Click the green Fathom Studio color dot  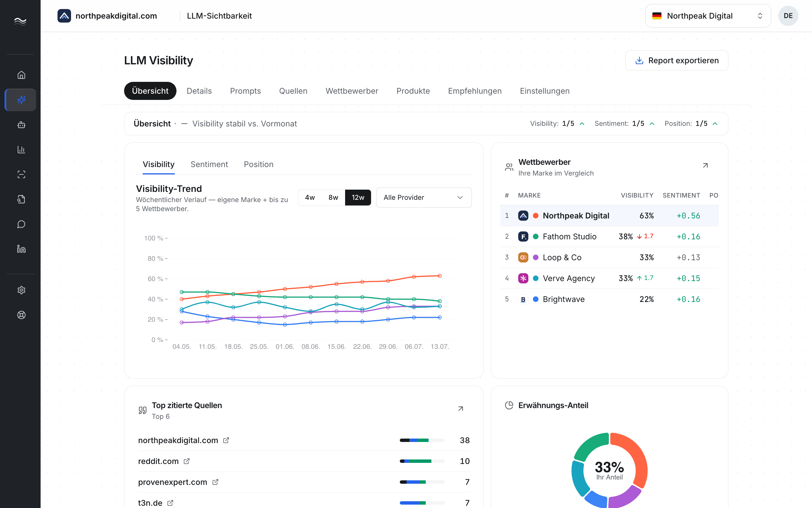pos(536,237)
